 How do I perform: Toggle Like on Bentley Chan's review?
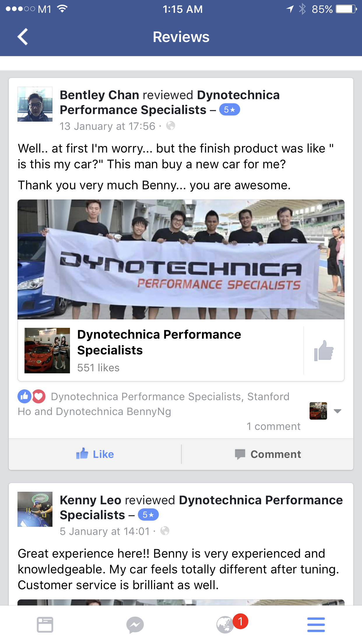[x=95, y=454]
